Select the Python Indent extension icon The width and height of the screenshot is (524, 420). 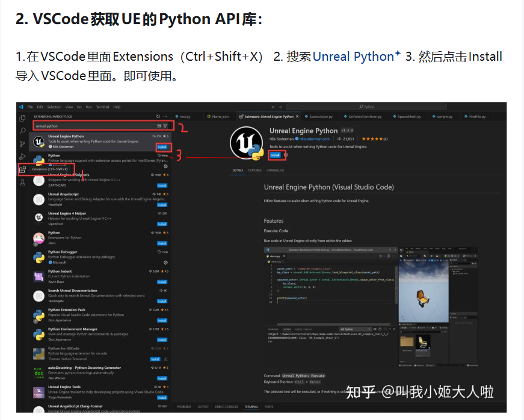(39, 277)
